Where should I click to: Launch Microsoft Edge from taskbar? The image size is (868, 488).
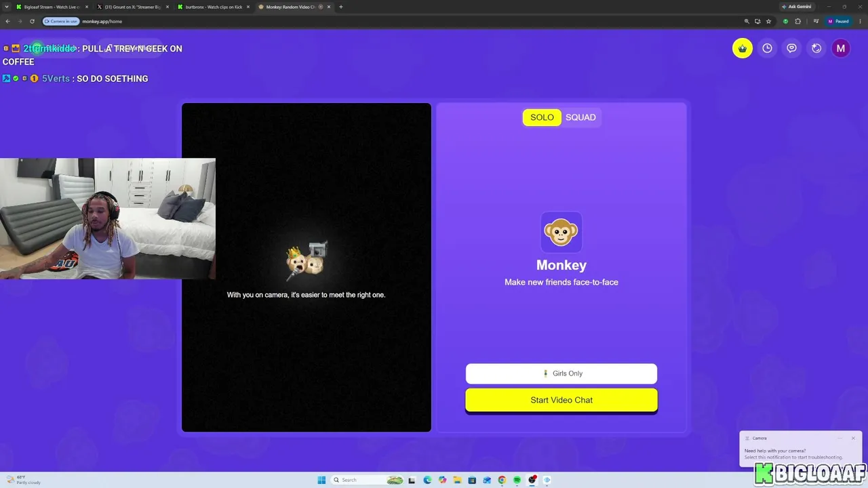(x=427, y=480)
